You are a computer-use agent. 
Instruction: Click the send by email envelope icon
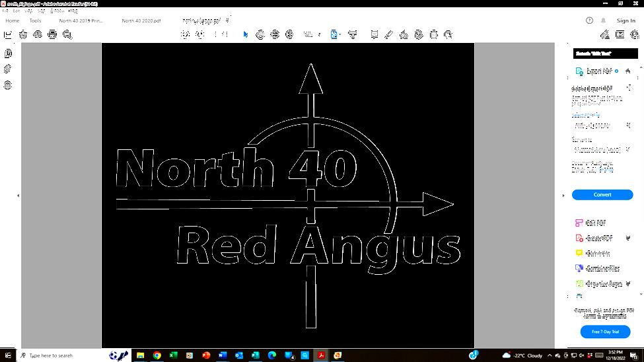pos(620,34)
